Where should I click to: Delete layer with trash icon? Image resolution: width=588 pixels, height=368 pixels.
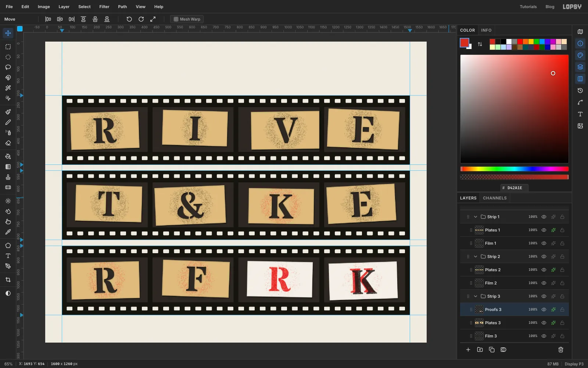tap(561, 350)
